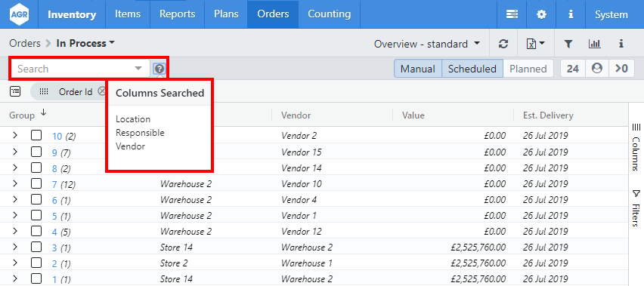Open the bar chart icon

pyautogui.click(x=594, y=44)
